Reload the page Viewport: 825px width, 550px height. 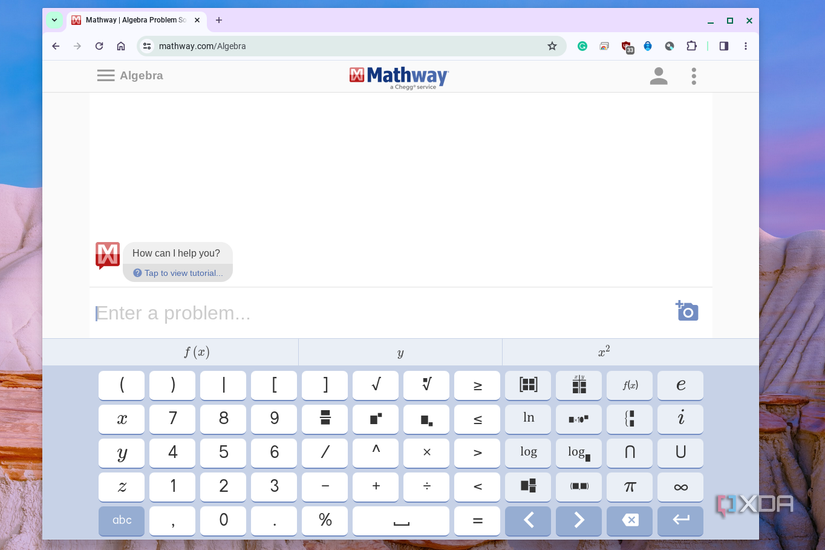99,46
